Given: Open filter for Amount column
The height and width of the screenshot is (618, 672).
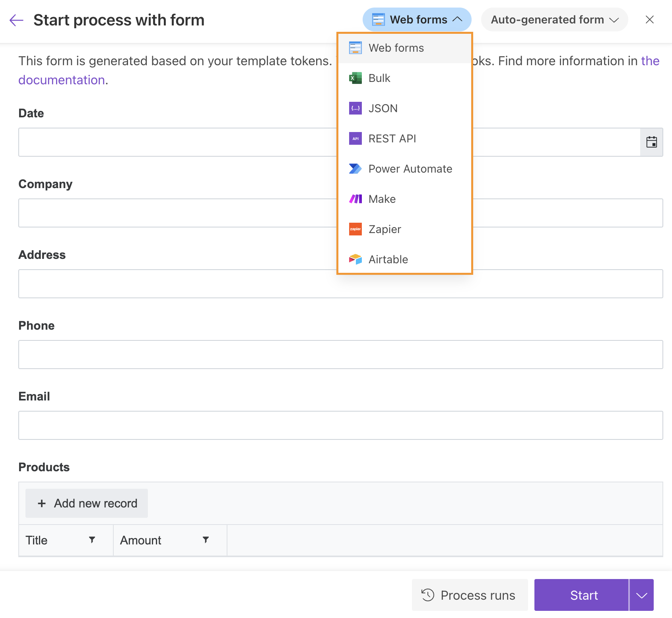Looking at the screenshot, I should [206, 540].
